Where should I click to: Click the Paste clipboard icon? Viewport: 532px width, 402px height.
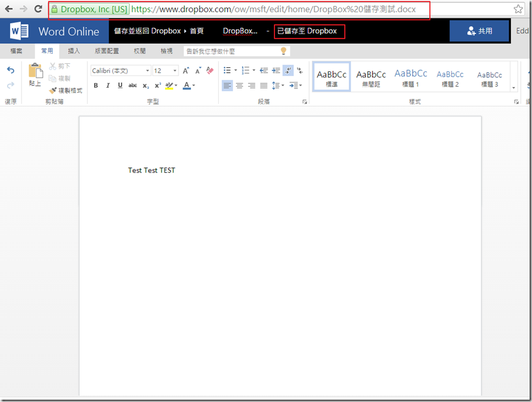click(36, 72)
